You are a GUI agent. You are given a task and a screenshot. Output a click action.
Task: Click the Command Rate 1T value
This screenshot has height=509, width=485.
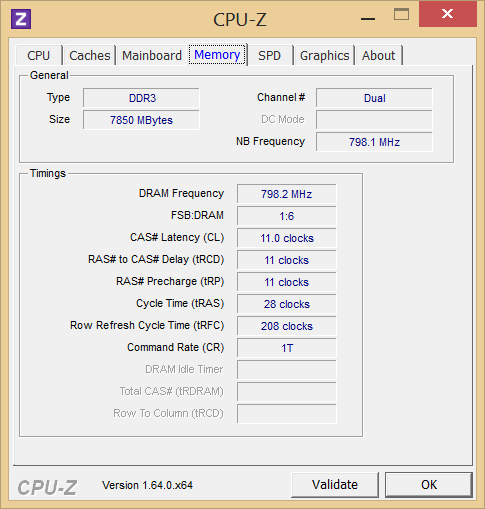(x=287, y=348)
